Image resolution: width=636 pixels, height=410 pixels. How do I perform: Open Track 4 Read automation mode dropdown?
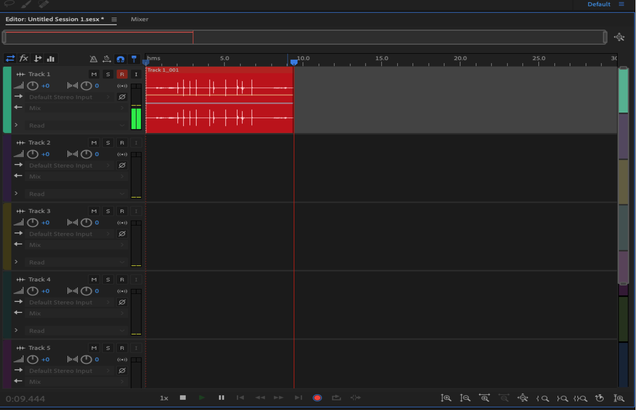75,331
